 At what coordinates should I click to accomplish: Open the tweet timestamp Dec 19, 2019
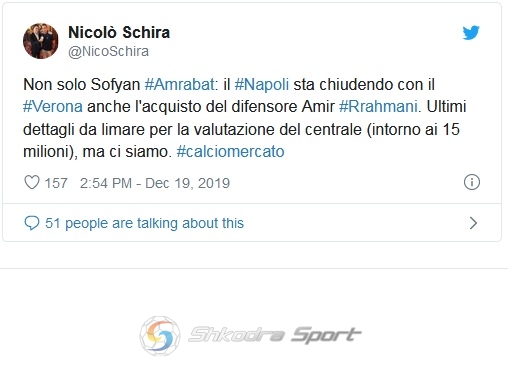[155, 183]
